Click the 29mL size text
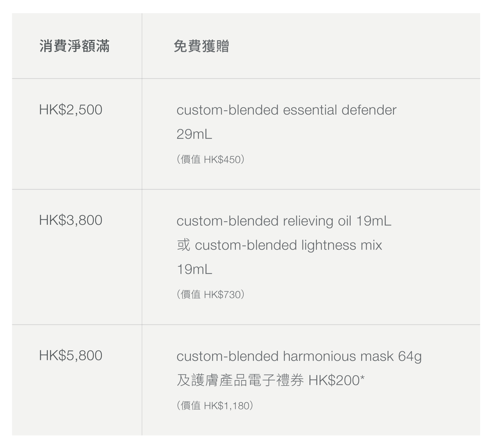The image size is (492, 448). tap(194, 134)
